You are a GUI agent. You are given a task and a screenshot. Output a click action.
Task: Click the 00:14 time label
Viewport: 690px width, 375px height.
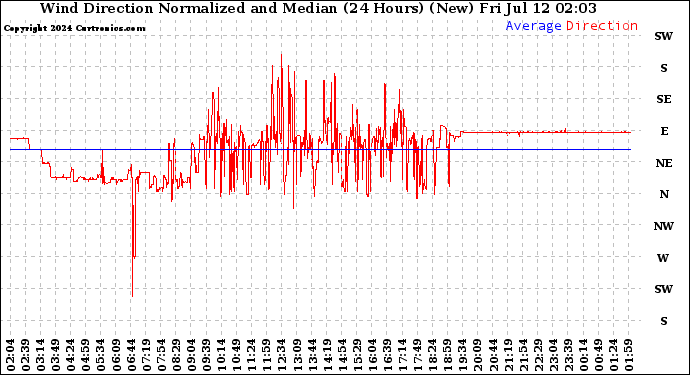click(583, 355)
